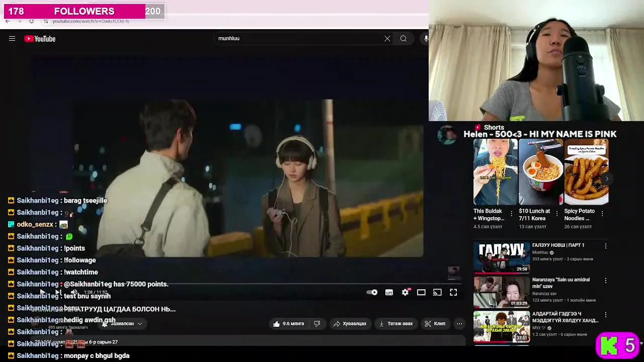The width and height of the screenshot is (644, 362).
Task: Dislike the video
Action: click(x=317, y=324)
